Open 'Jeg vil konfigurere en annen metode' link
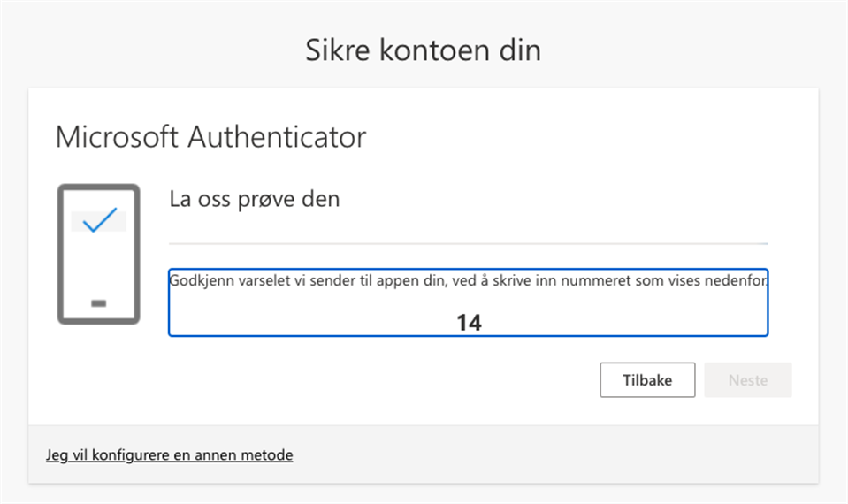Screen dimensions: 848x504 tap(169, 455)
